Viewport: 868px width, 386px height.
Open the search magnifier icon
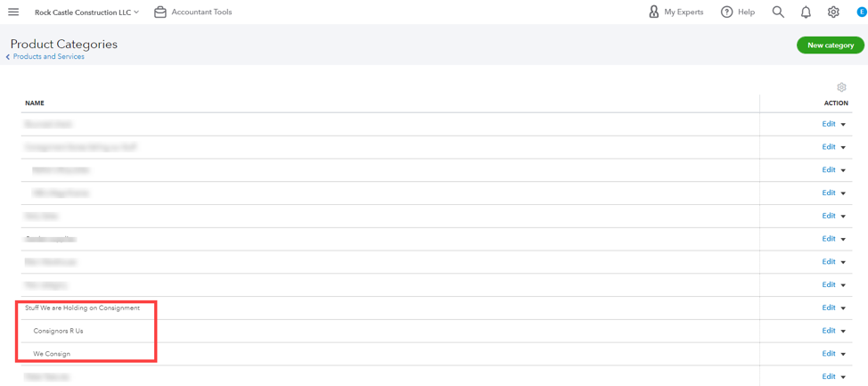coord(778,12)
